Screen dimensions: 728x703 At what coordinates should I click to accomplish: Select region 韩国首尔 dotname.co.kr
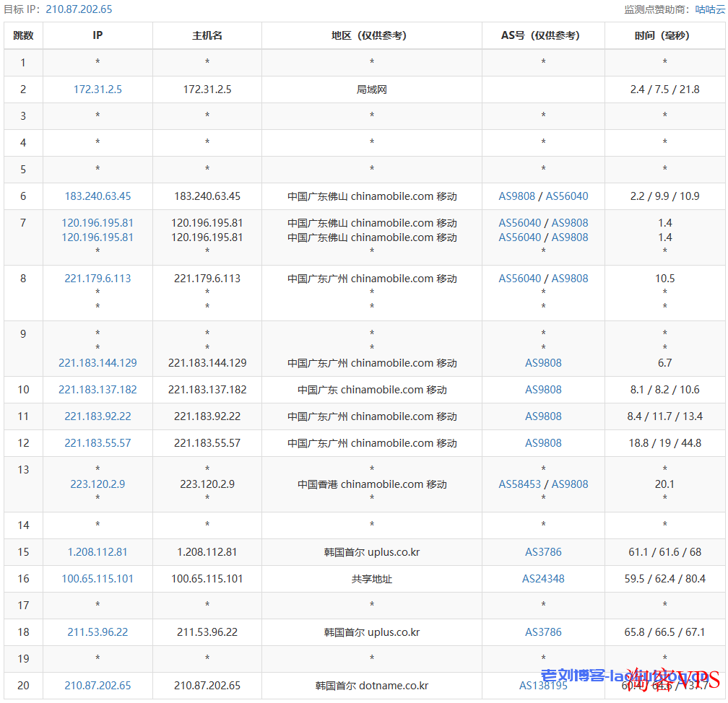(372, 686)
